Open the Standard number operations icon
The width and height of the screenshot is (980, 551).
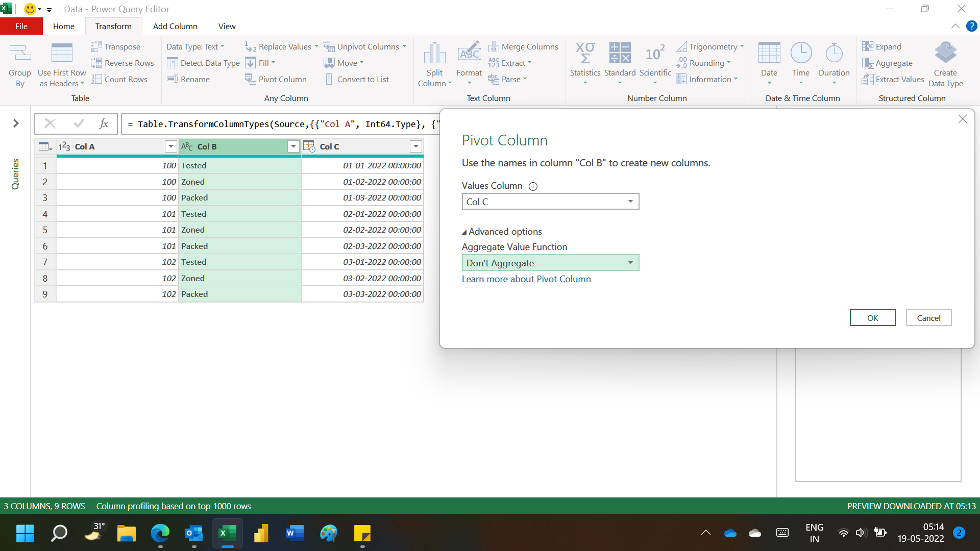coord(620,53)
